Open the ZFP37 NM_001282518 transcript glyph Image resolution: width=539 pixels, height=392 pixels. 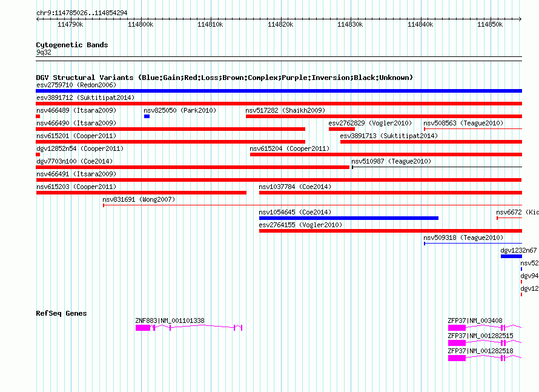pyautogui.click(x=484, y=358)
